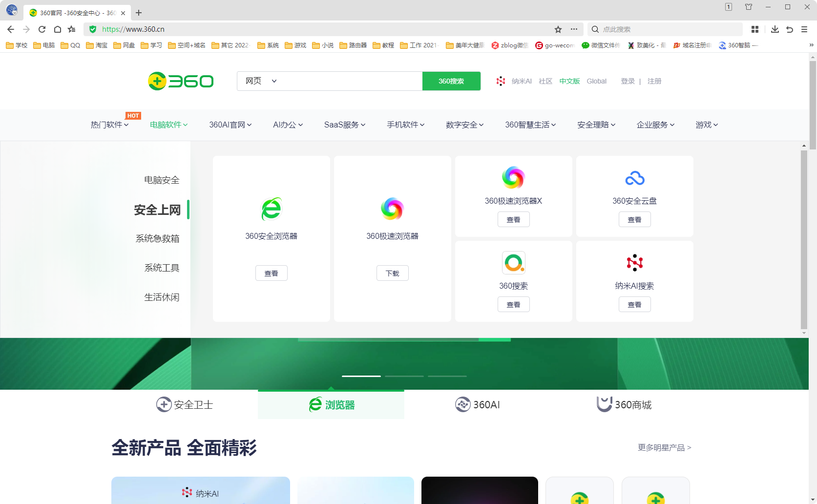
Task: Click 查看 under 纳米AI搜索
Action: pyautogui.click(x=635, y=305)
